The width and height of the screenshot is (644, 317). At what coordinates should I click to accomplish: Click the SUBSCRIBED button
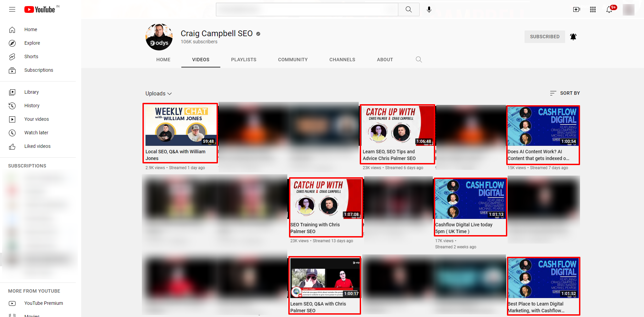tap(545, 37)
